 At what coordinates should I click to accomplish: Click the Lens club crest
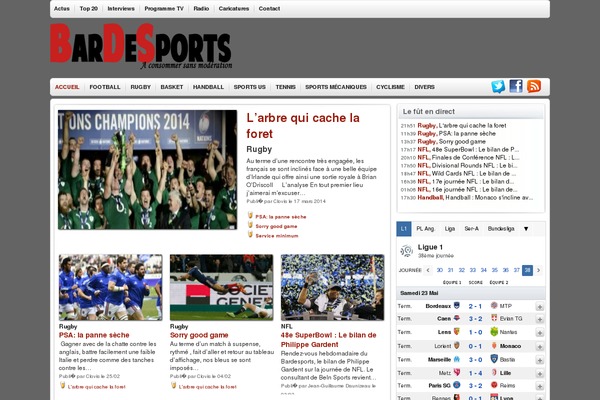(457, 331)
